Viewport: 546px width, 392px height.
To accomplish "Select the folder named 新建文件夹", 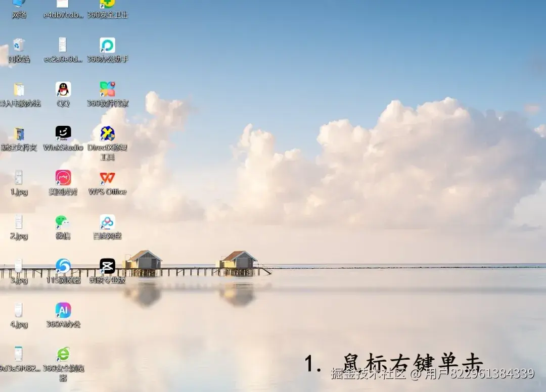I will [x=19, y=133].
